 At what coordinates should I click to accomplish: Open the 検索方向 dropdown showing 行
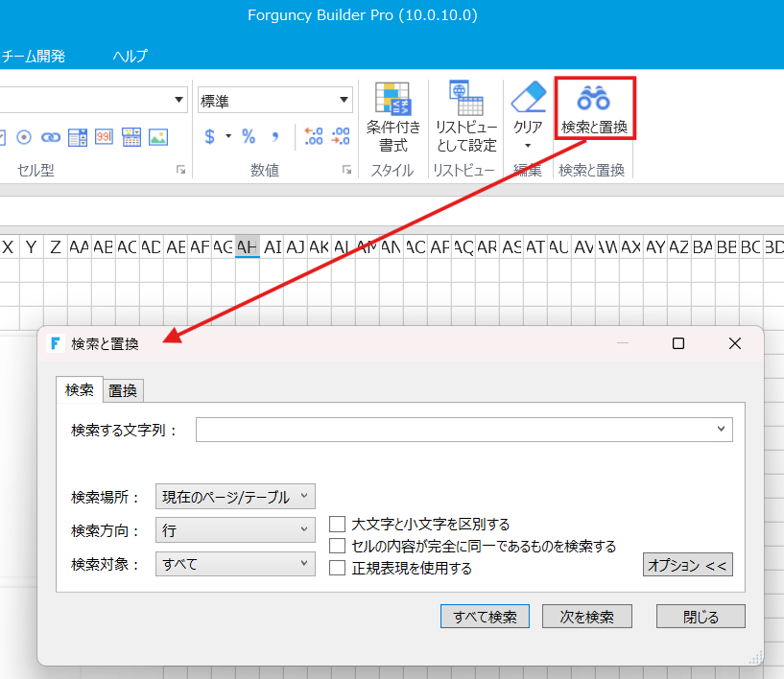pos(235,529)
